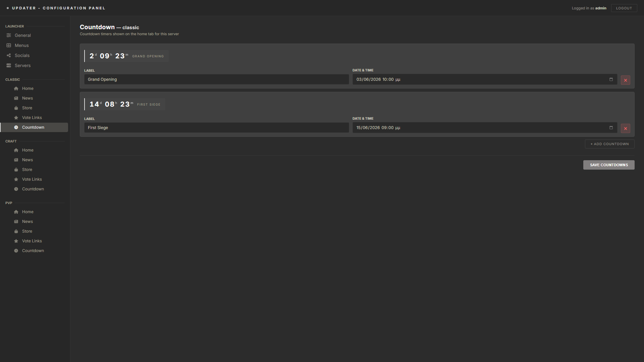Open Vote Links under Classic section
This screenshot has width=644, height=362.
pos(34,118)
